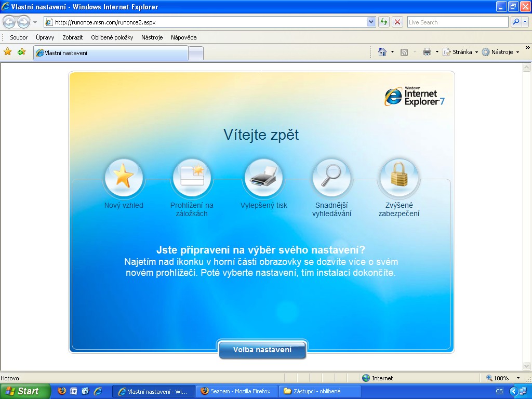Image resolution: width=532 pixels, height=399 pixels.
Task: Open the Nástroje menu in menu bar
Action: pyautogui.click(x=152, y=37)
